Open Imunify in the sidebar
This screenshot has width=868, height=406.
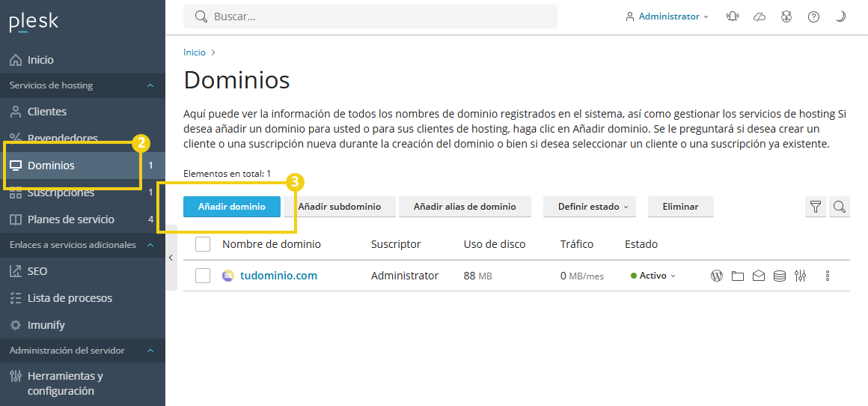coord(82,324)
